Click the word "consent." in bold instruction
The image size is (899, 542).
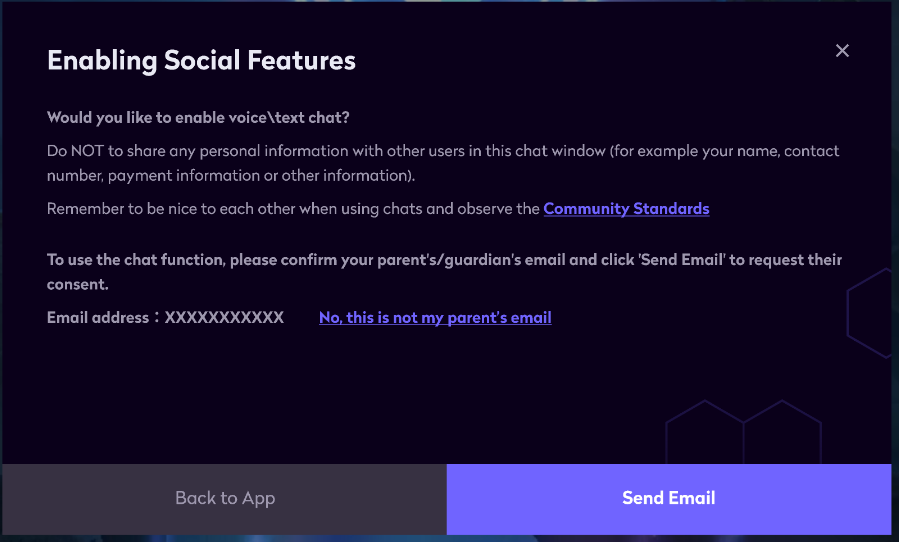(78, 285)
